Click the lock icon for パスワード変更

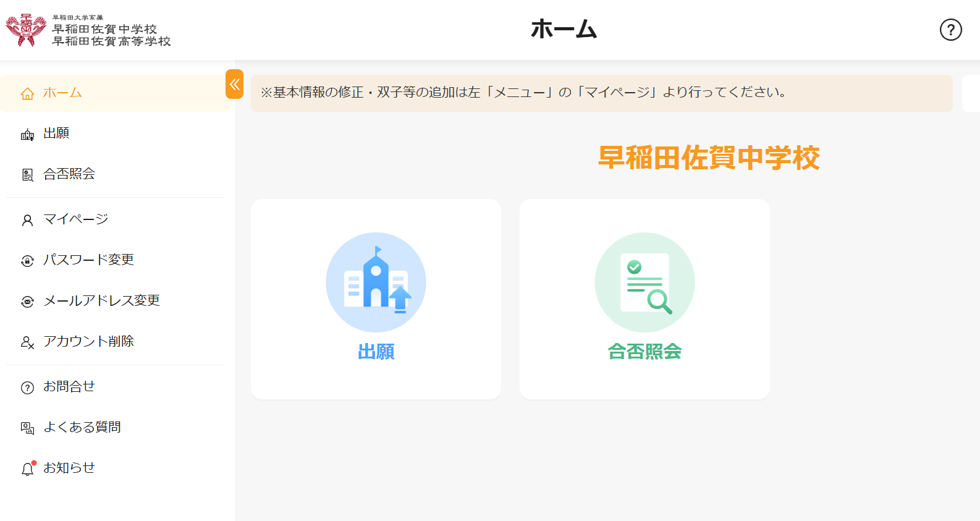point(27,261)
